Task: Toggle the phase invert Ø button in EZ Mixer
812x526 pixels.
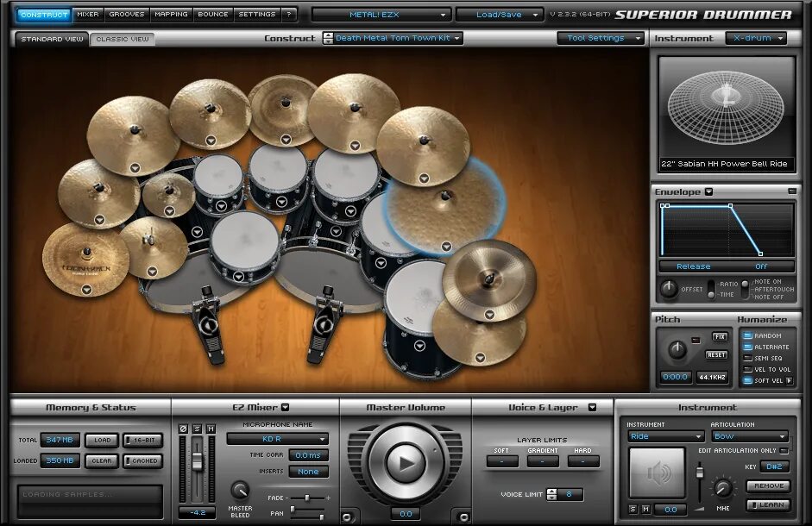Action: [183, 429]
